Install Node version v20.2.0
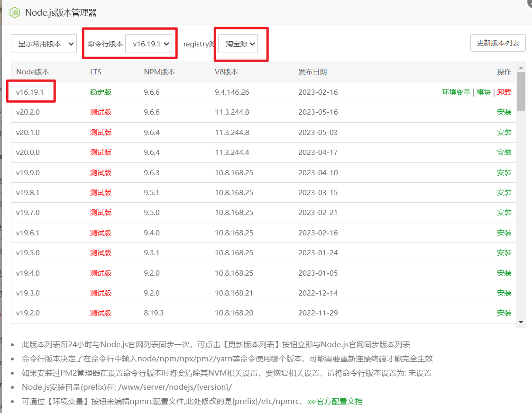The height and width of the screenshot is (413, 532). pos(504,112)
